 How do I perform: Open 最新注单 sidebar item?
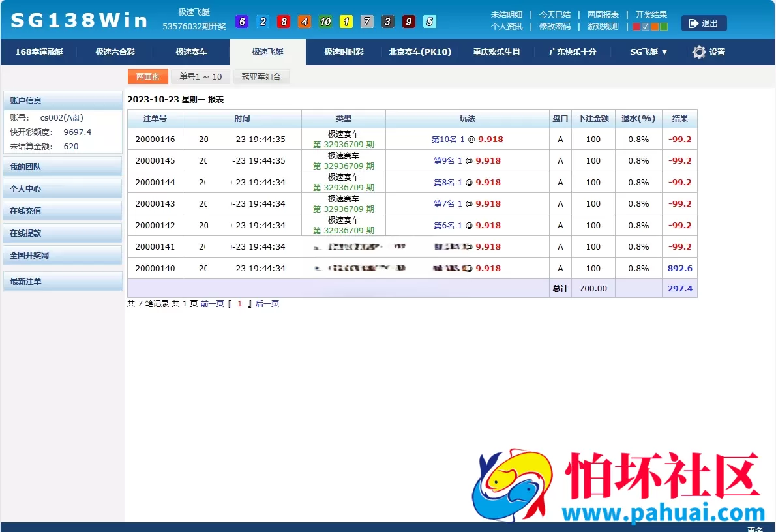point(63,282)
